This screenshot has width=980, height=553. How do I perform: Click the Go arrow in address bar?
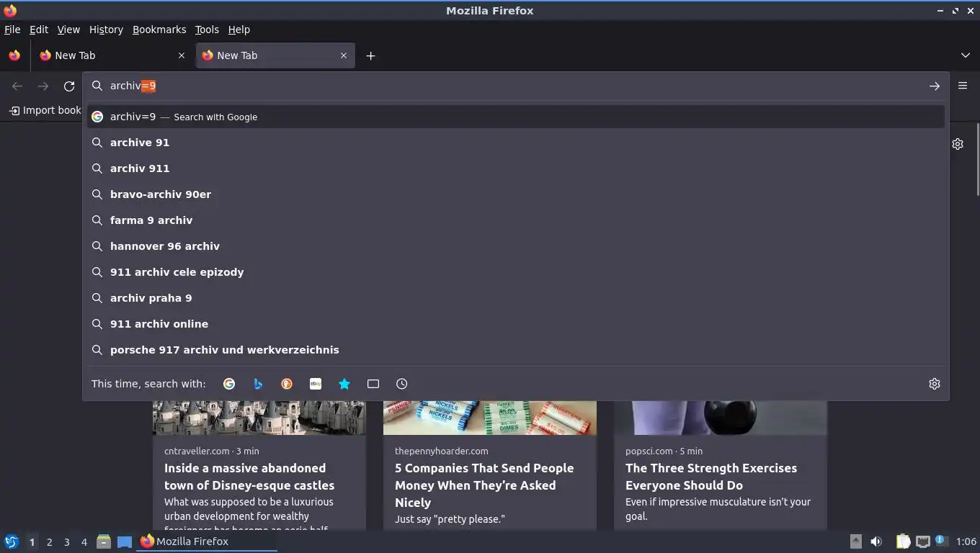click(x=935, y=86)
